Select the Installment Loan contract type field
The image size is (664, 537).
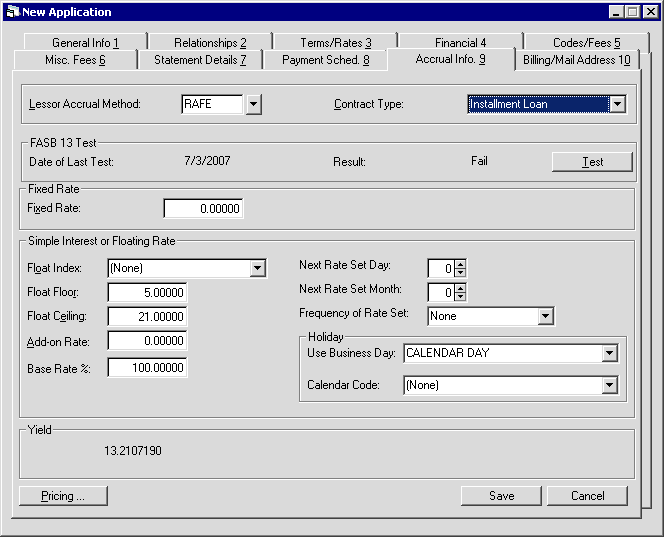coord(539,104)
